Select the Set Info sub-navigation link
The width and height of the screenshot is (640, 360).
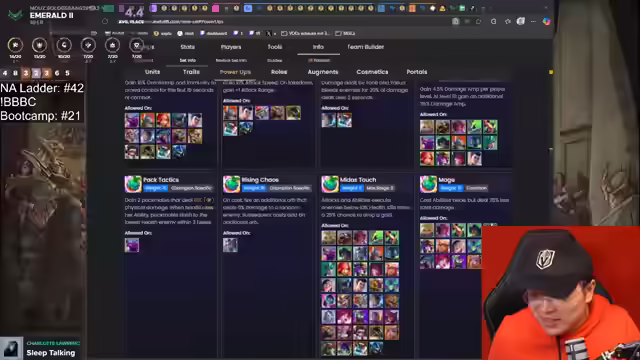188,60
